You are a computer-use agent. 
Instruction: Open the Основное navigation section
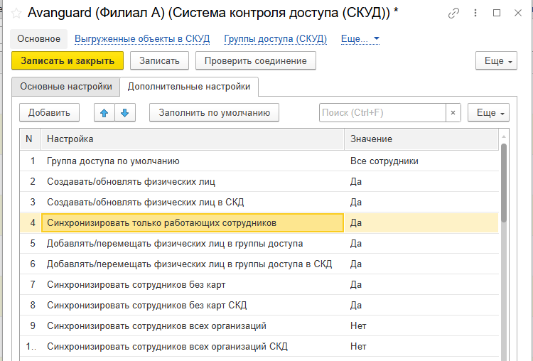39,39
